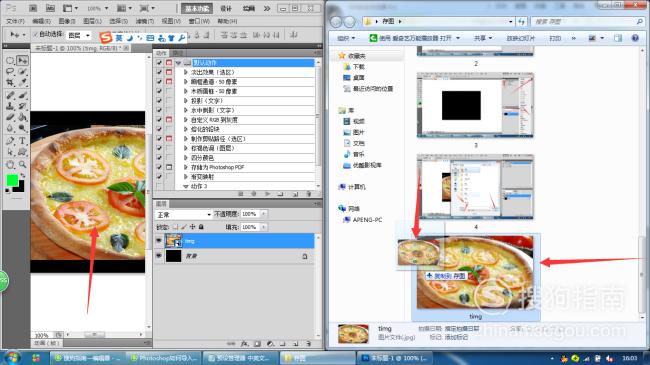Toggle the 自动选择 checkbox in options bar
The image size is (650, 365).
coord(36,34)
